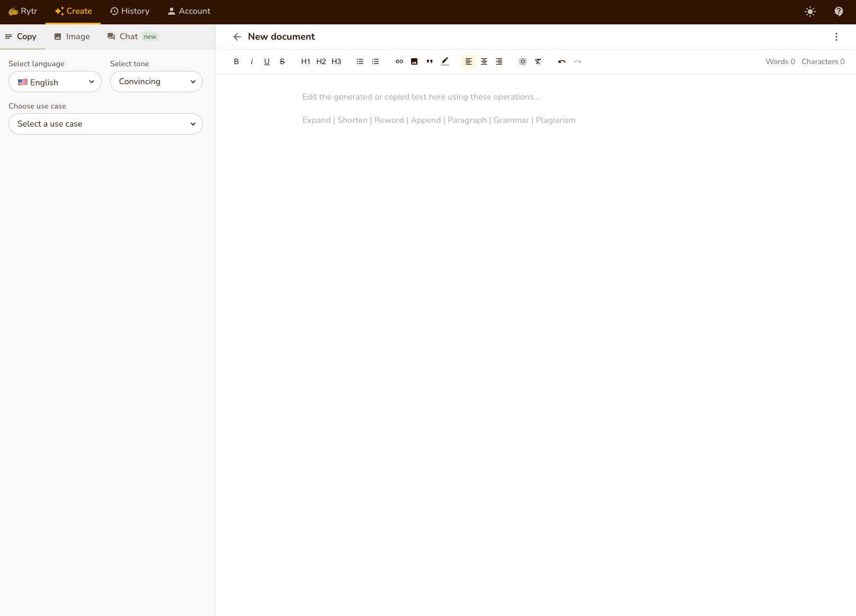Clear text formatting
856x616 pixels.
538,61
